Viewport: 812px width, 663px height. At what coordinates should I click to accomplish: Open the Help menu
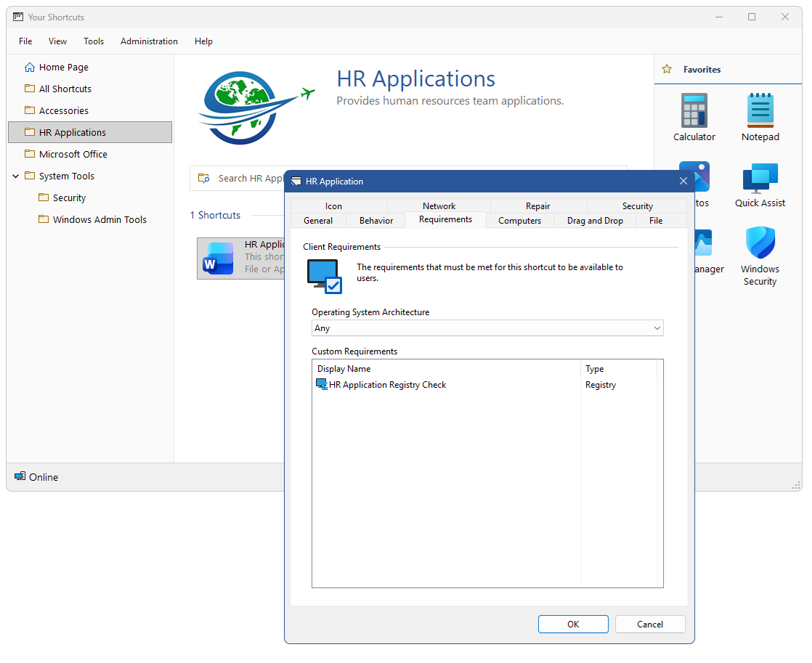(x=203, y=41)
